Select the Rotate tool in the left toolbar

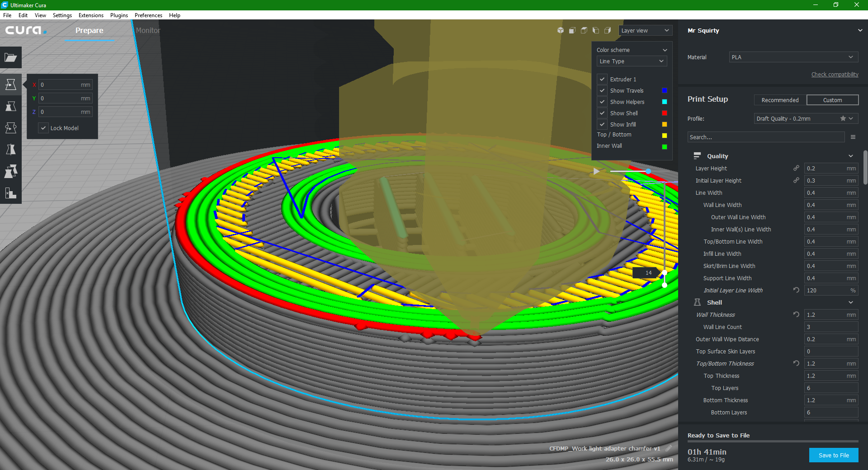11,128
